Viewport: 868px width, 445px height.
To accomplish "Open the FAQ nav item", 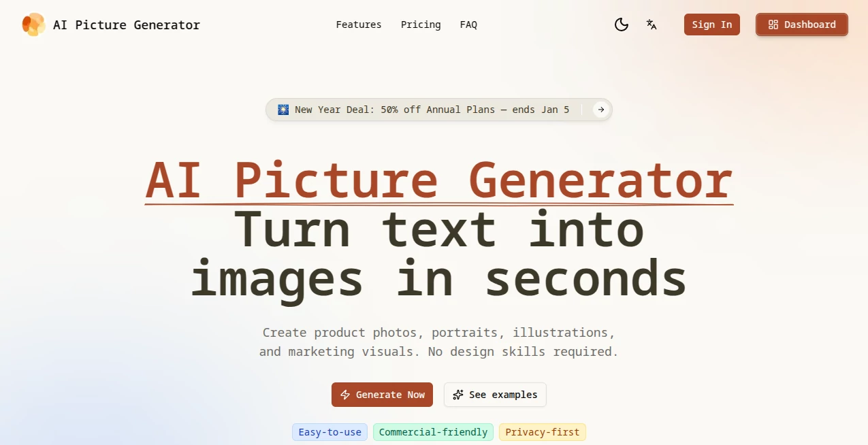I will 468,24.
